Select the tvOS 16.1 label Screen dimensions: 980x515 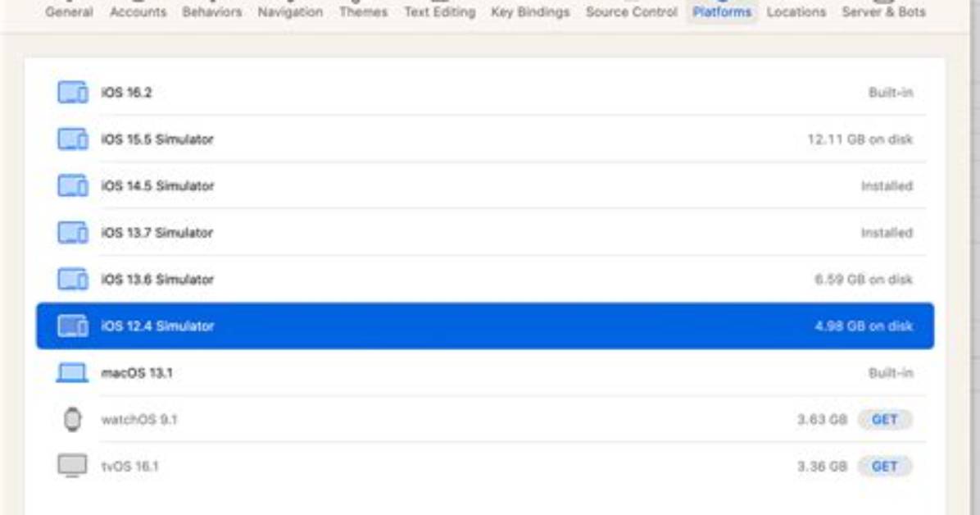[x=130, y=466]
